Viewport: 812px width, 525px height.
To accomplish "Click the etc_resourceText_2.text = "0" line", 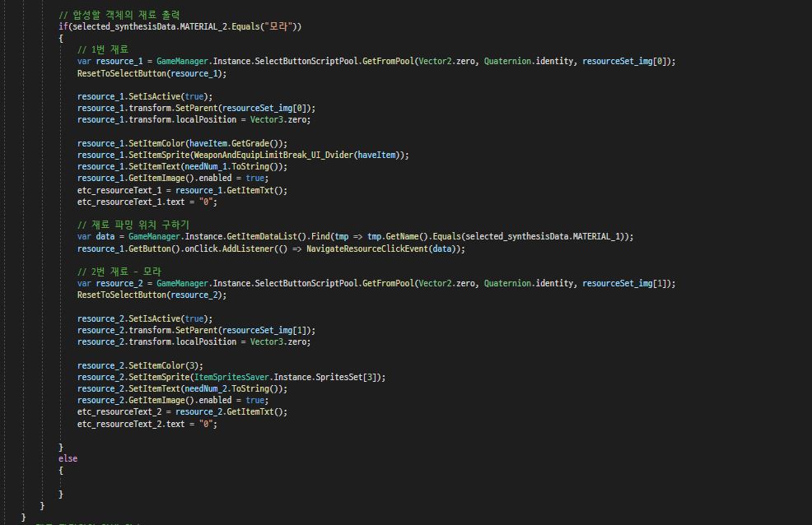I will pos(147,424).
